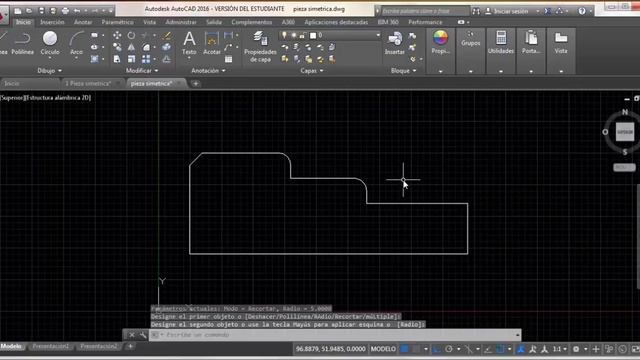Open the Portapapeles panel button

pyautogui.click(x=531, y=43)
